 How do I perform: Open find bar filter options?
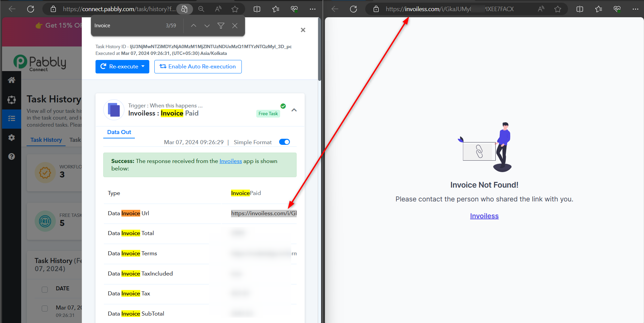[x=221, y=26]
